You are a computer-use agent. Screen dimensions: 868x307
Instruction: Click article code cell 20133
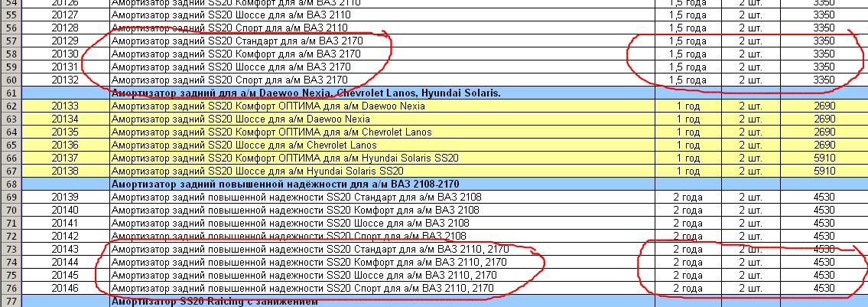pyautogui.click(x=65, y=106)
